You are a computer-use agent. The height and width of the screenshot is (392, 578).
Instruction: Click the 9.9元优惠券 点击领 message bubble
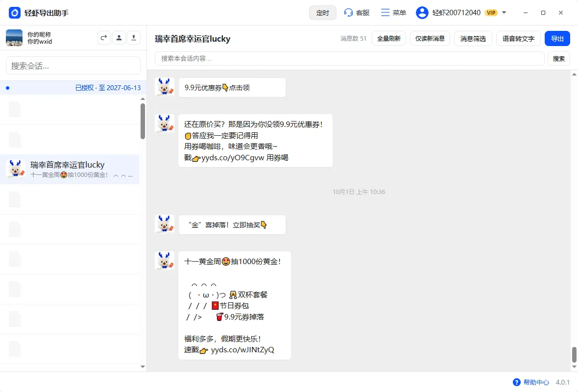click(x=232, y=87)
